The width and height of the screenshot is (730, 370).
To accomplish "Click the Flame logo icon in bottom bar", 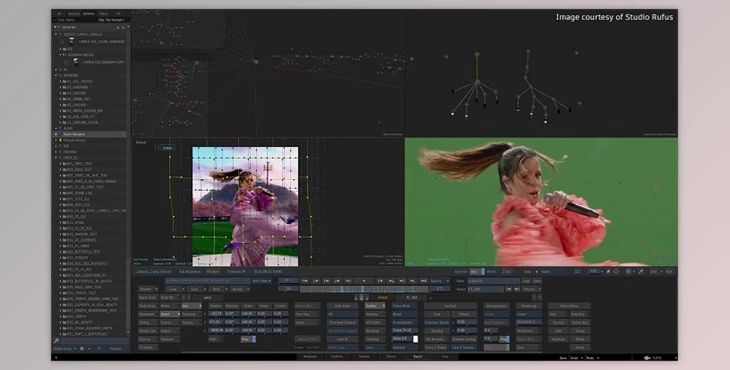I will pyautogui.click(x=647, y=358).
